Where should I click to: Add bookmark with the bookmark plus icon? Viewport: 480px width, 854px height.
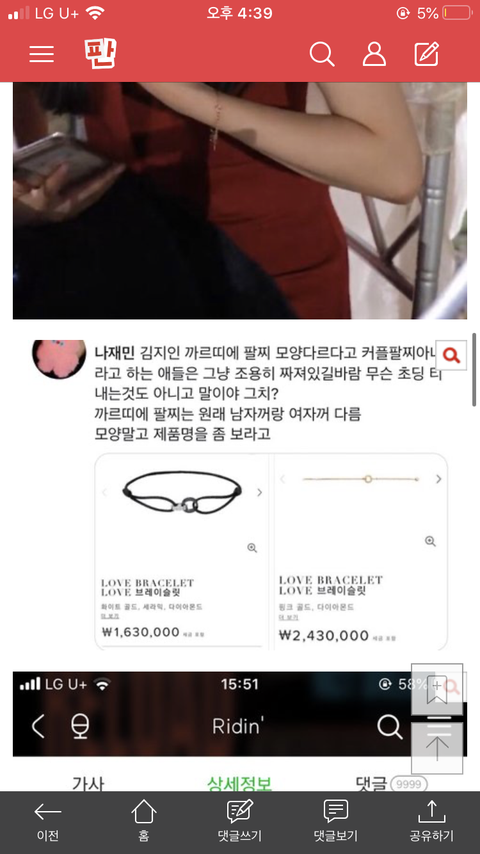point(437,689)
